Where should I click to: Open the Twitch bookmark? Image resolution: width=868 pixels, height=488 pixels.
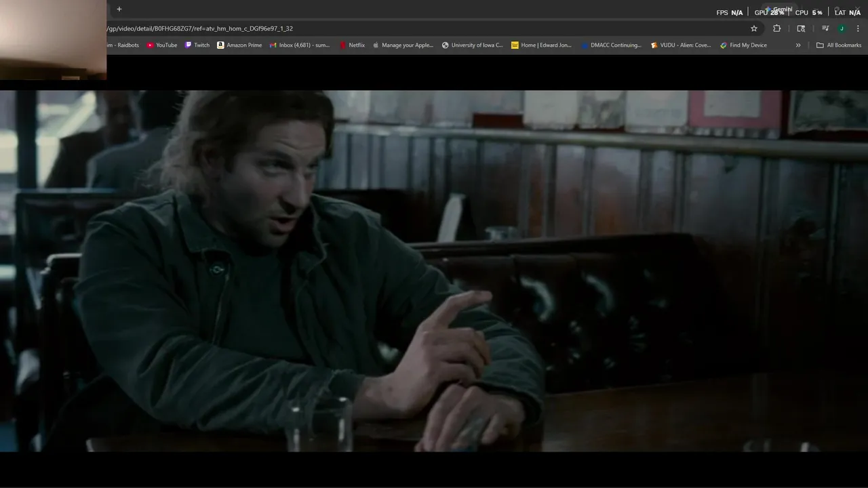coord(197,45)
